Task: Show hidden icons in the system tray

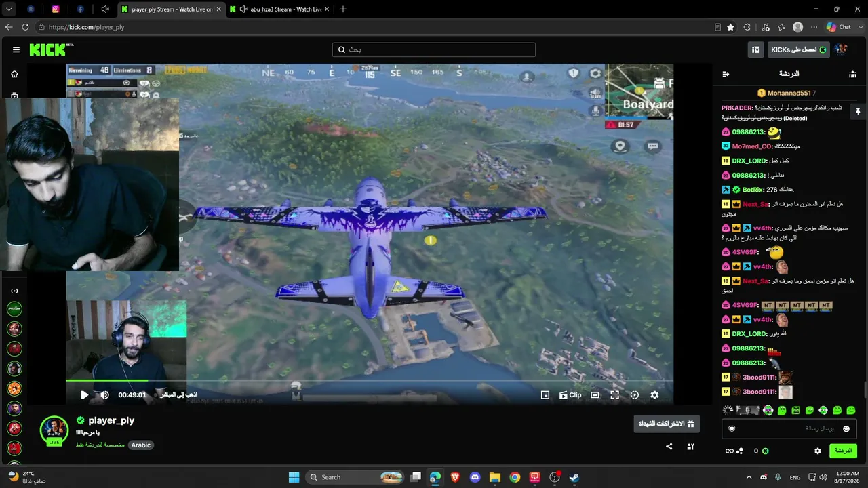Action: click(750, 477)
